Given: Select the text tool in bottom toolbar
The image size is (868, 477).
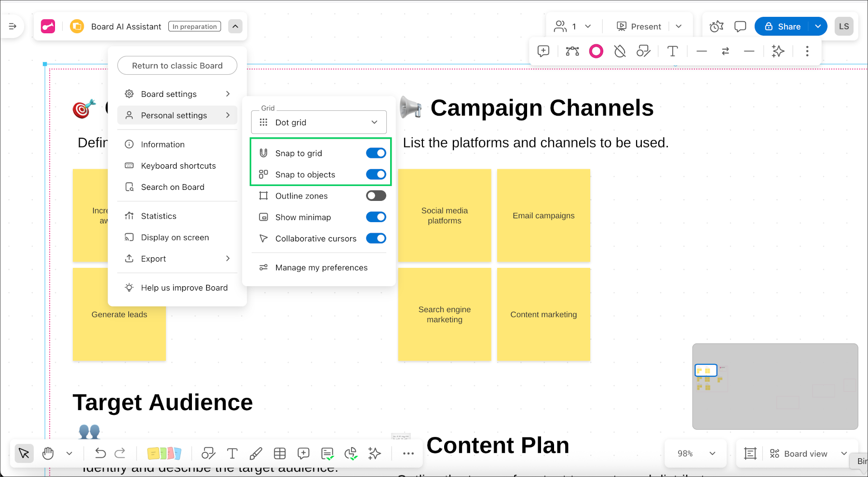Looking at the screenshot, I should [232, 453].
